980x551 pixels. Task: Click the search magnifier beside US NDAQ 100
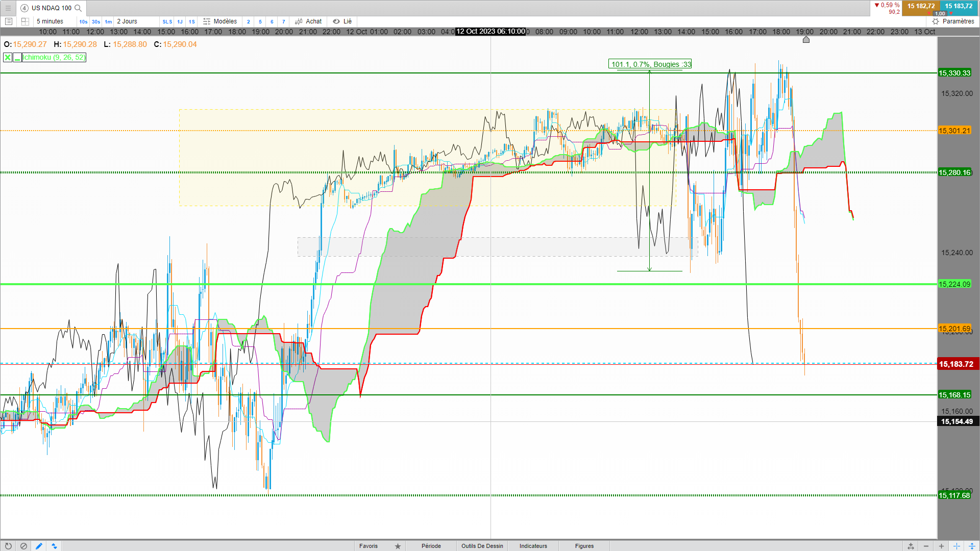[78, 8]
